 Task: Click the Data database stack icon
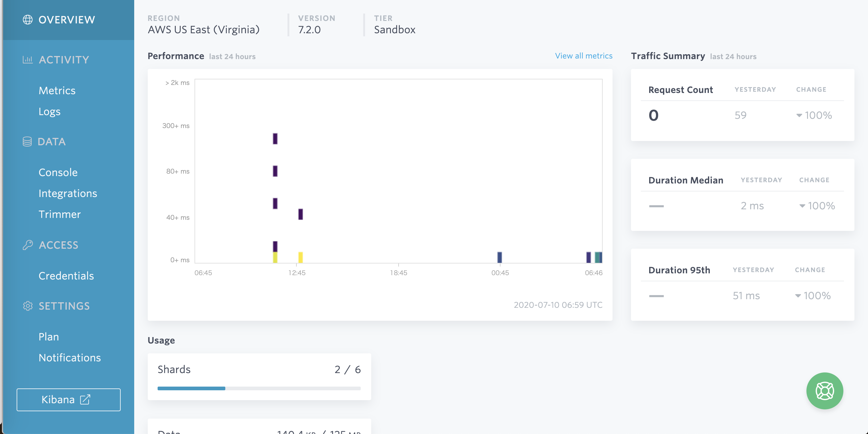coord(27,142)
